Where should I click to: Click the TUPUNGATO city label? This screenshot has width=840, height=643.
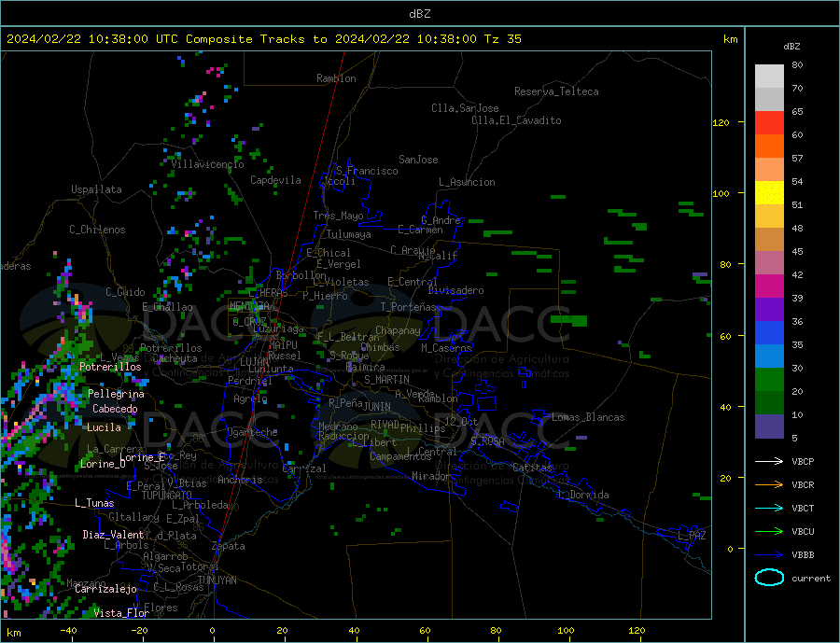(x=166, y=496)
